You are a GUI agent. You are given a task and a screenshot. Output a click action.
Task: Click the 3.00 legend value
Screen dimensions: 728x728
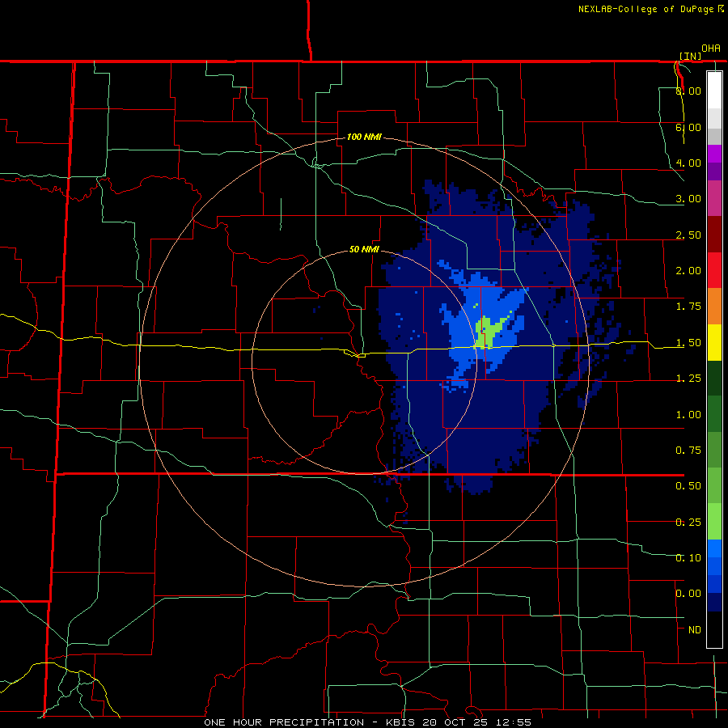coord(688,199)
